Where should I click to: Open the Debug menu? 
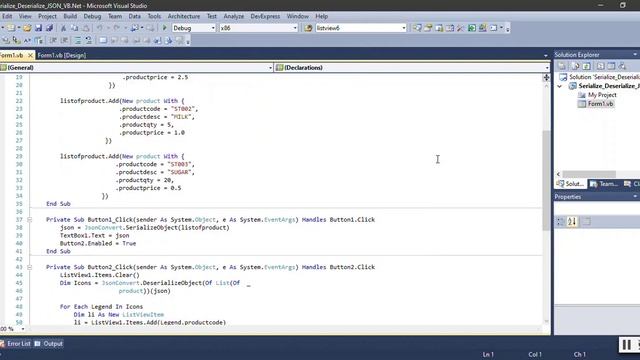pos(92,16)
